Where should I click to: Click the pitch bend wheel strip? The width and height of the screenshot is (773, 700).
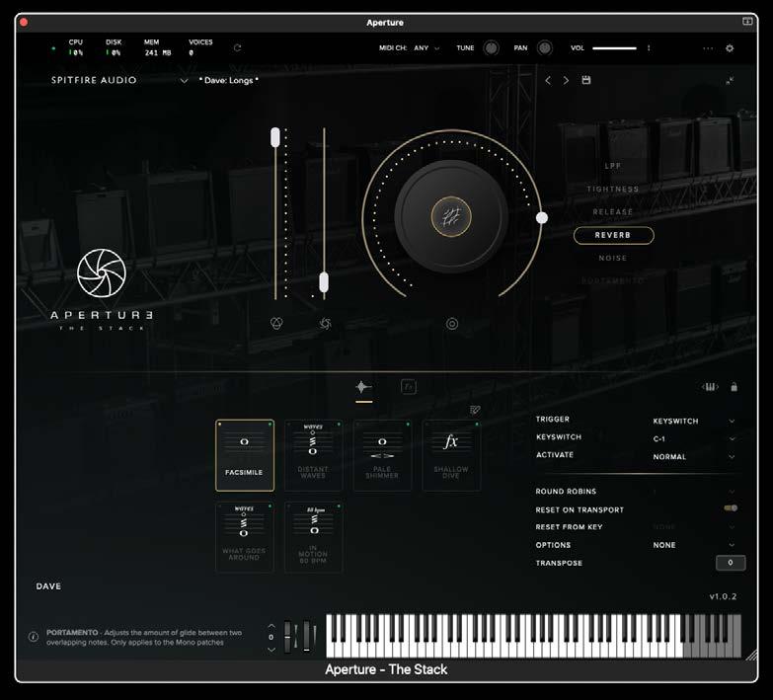[287, 637]
